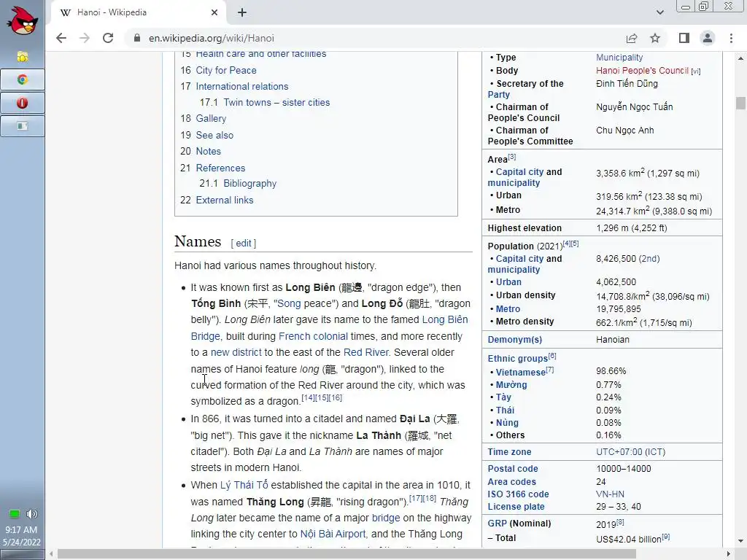This screenshot has width=747, height=560.
Task: Open the Area codes infobox link
Action: coord(511,482)
